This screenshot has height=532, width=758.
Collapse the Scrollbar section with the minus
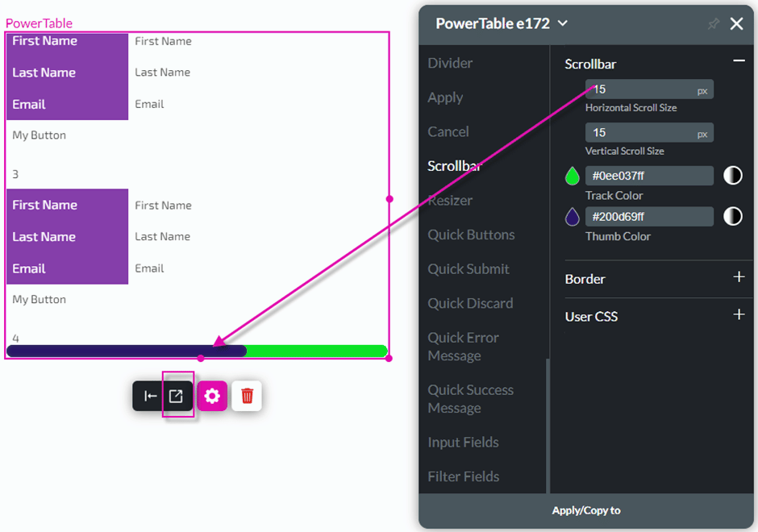point(739,60)
